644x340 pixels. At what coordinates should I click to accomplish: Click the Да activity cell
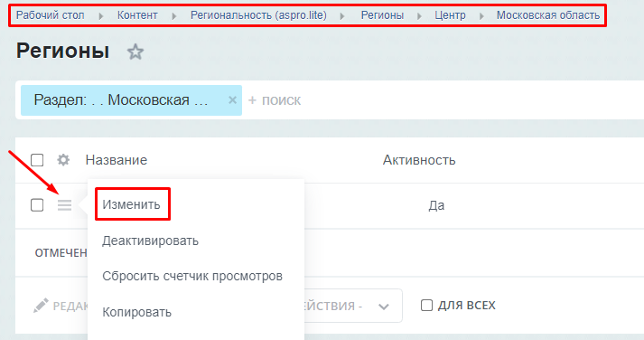tap(436, 205)
